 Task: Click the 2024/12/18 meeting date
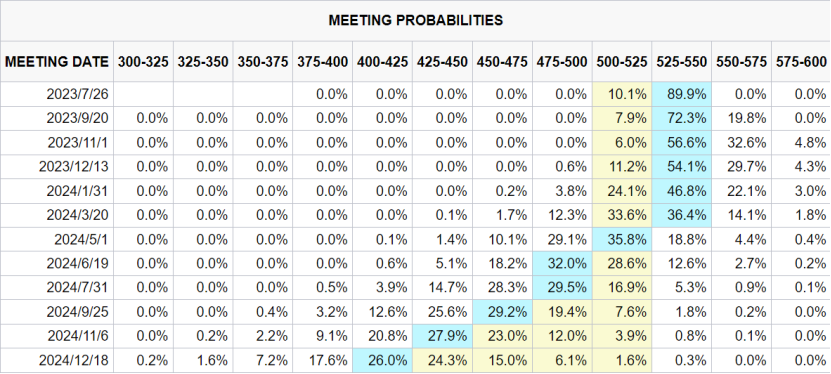[x=73, y=361]
